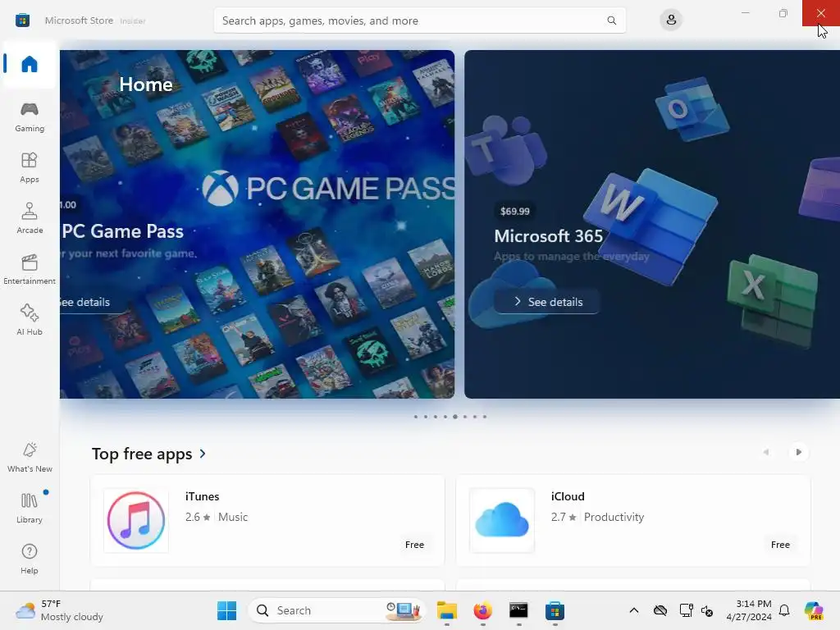Open What's New in sidebar
840x630 pixels.
tap(30, 458)
